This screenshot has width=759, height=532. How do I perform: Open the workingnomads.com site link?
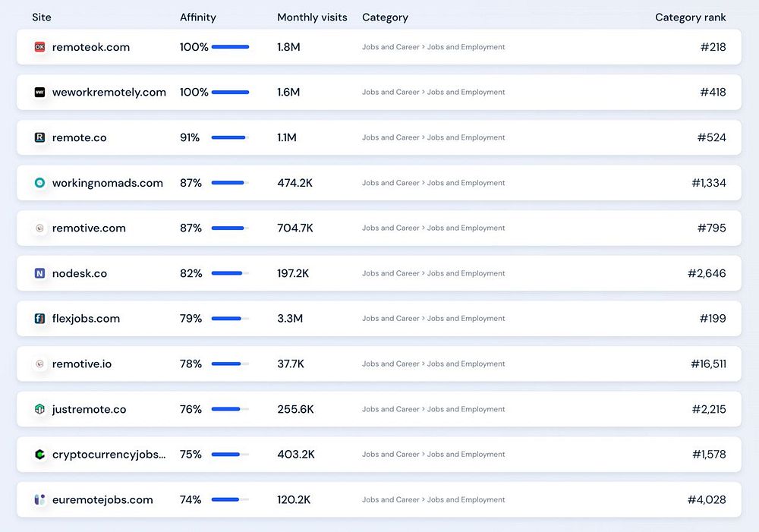point(108,183)
